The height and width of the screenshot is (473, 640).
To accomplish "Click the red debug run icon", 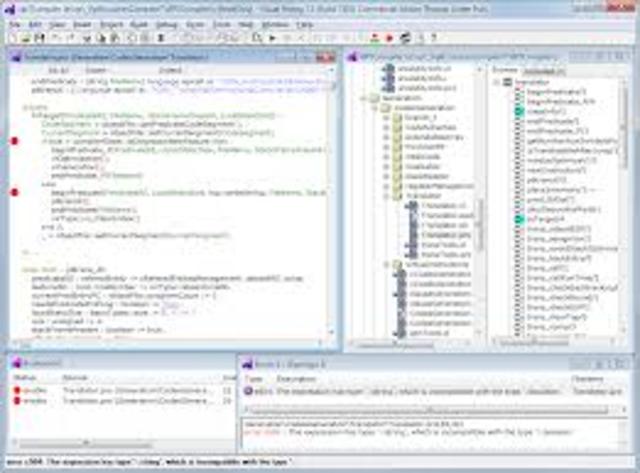I will coord(389,38).
